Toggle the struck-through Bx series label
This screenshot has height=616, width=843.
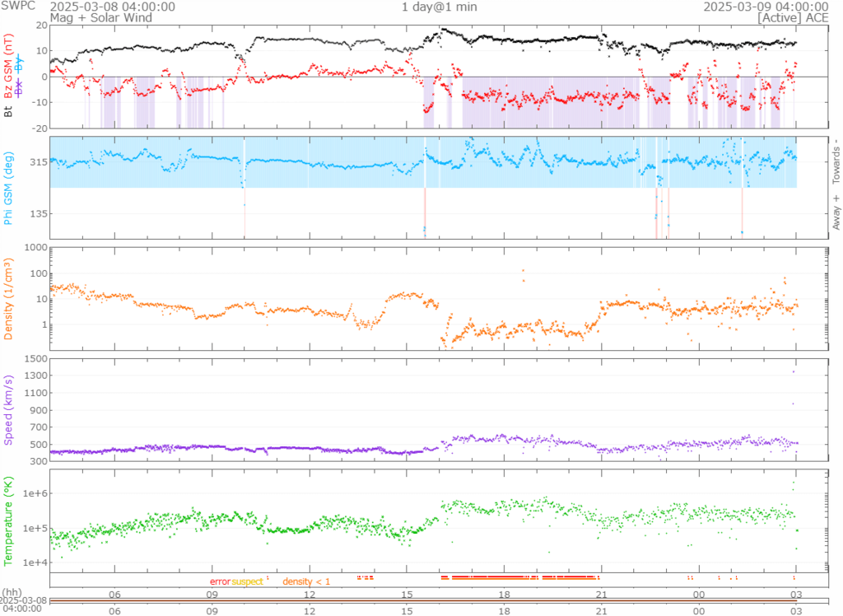pos(20,87)
